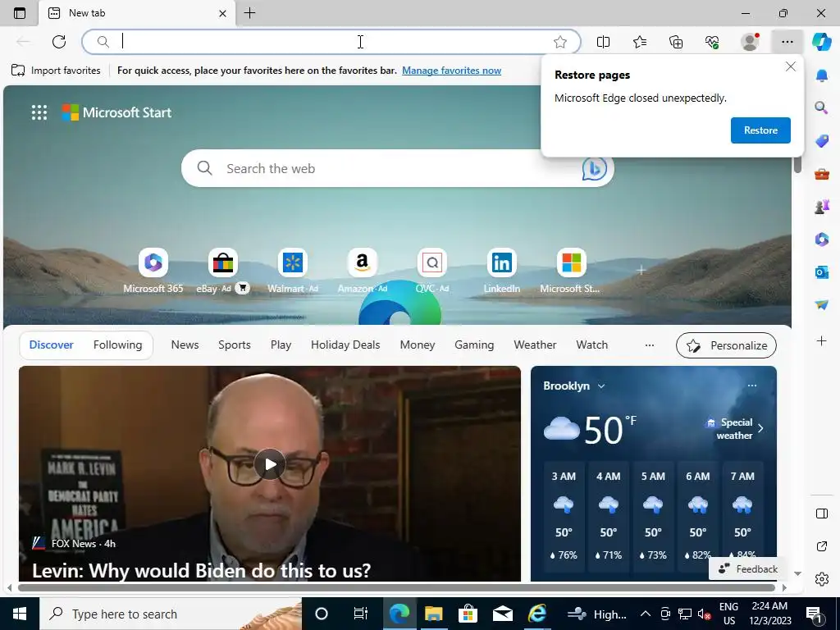840x630 pixels.
Task: Open the Favorites list icon
Action: 640,42
